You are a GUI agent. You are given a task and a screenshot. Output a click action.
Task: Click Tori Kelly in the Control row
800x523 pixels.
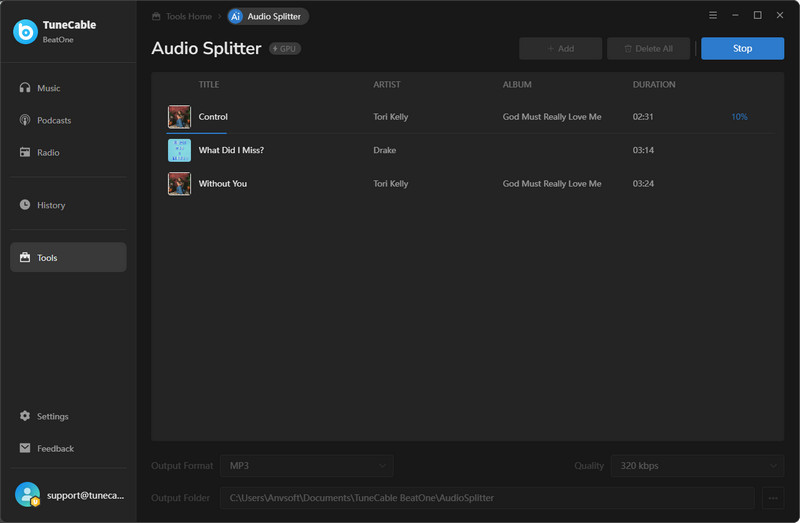390,117
